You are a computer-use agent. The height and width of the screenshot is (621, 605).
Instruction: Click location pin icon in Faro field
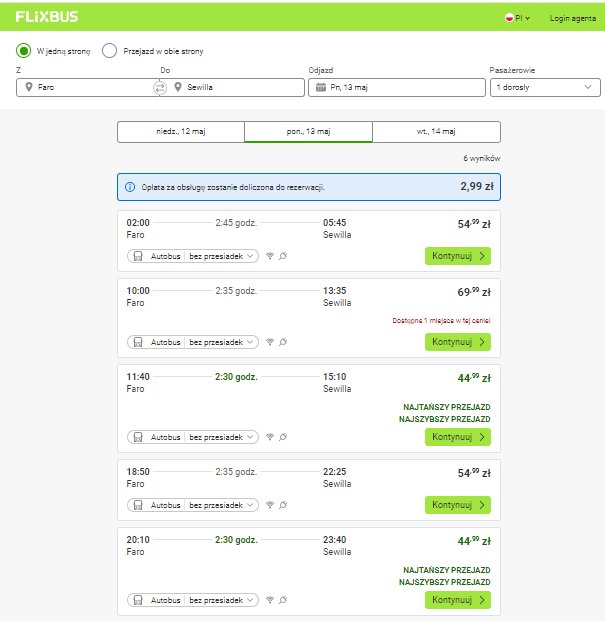29,87
